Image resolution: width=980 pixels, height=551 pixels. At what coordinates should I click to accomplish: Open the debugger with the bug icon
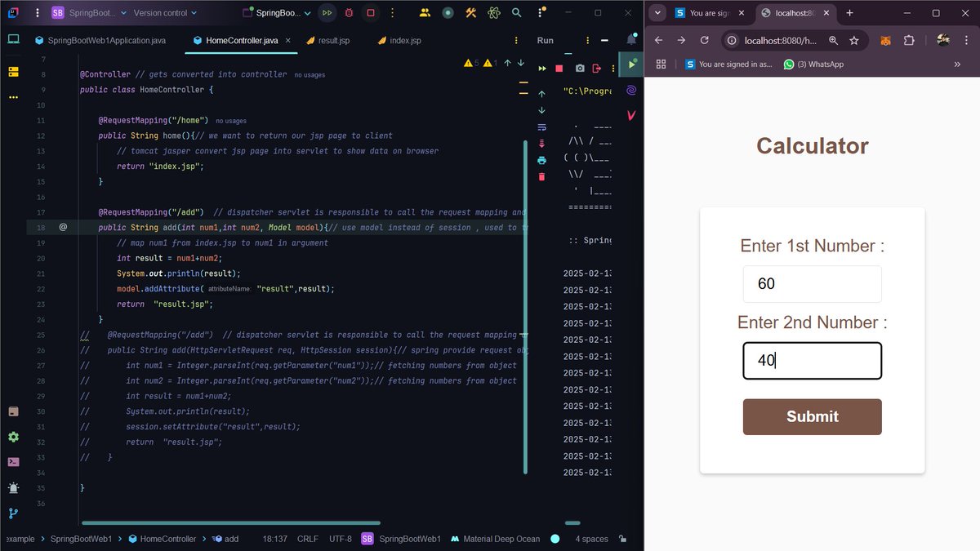[349, 12]
